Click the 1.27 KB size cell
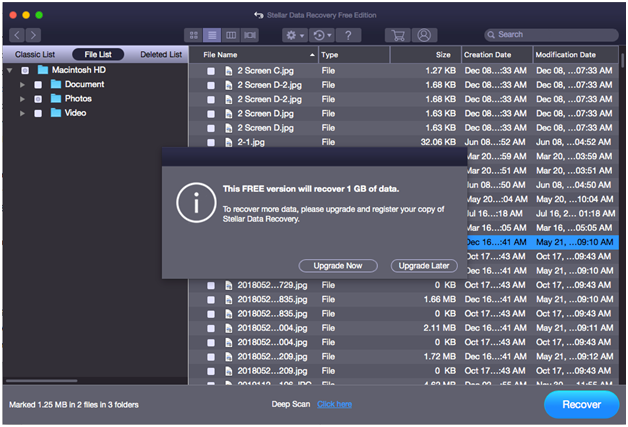628x427 pixels. pos(441,70)
